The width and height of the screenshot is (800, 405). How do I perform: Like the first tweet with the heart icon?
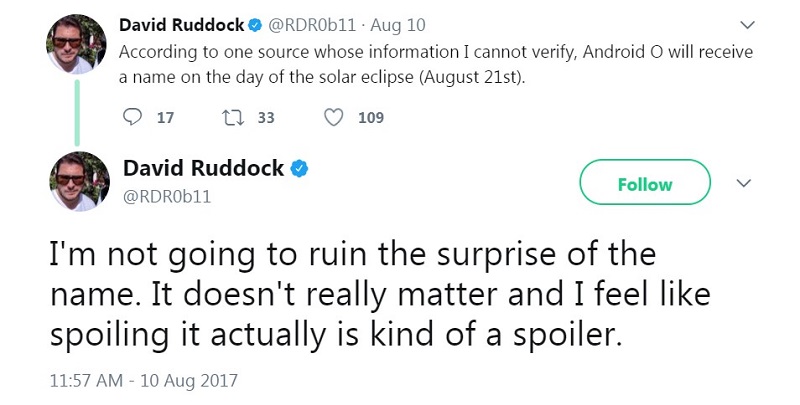(x=334, y=118)
